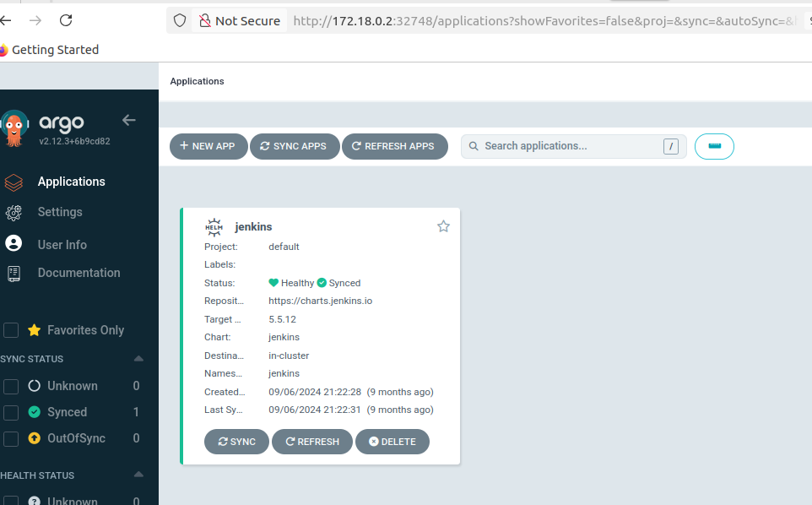
Task: Click the slash shortcut hint in search
Action: [671, 147]
